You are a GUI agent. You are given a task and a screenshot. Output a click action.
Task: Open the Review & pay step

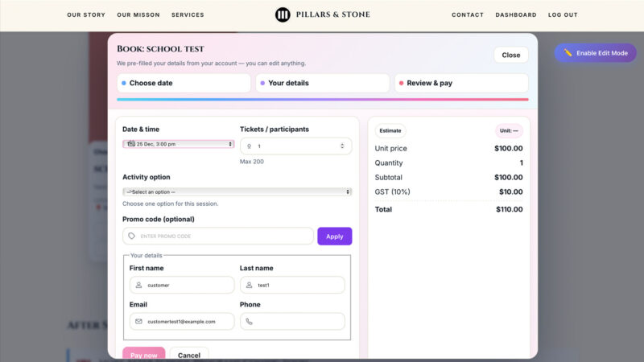coord(460,83)
